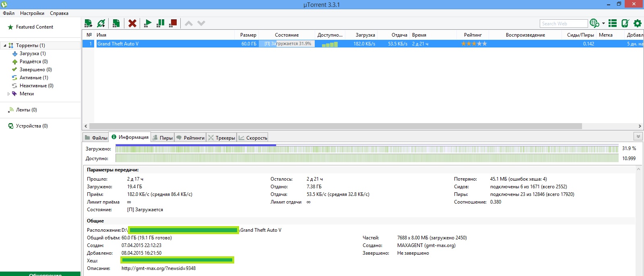Select Featured Content in the sidebar

point(35,27)
